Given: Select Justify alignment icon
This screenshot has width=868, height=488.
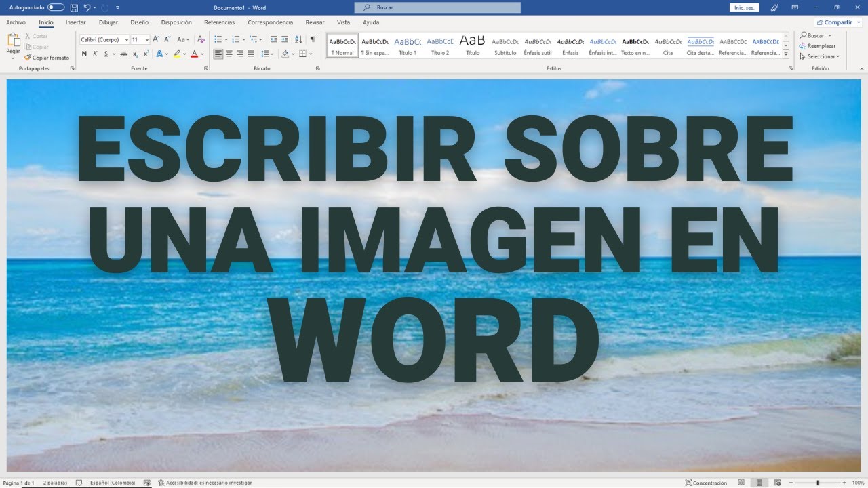Looking at the screenshot, I should click(x=251, y=54).
